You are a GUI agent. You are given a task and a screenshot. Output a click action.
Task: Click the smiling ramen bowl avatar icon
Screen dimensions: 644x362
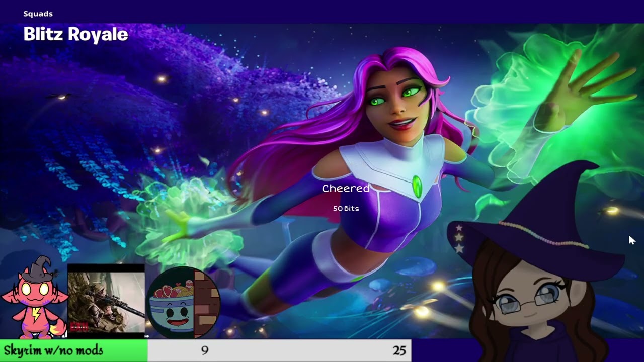[183, 303]
